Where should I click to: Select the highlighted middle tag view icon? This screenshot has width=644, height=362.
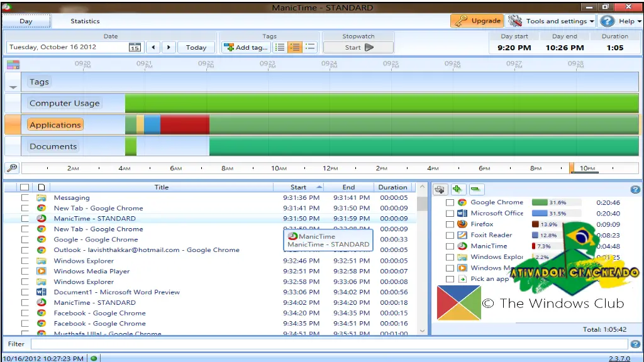coord(294,47)
